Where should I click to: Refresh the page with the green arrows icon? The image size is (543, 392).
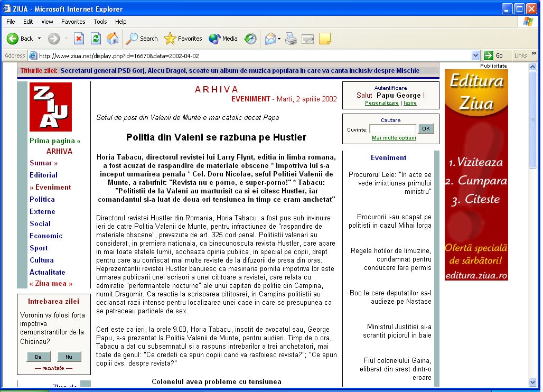click(x=96, y=39)
